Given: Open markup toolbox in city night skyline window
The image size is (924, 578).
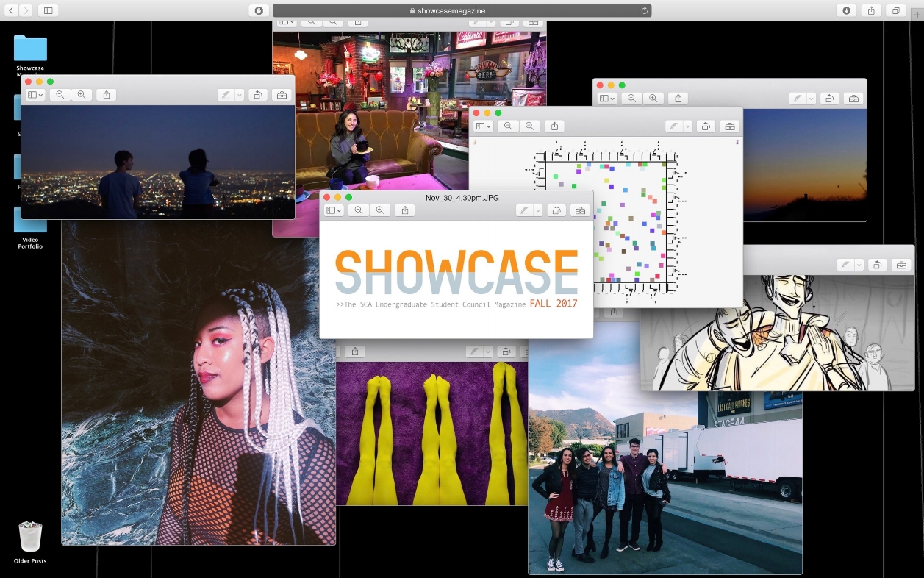Looking at the screenshot, I should click(x=281, y=95).
